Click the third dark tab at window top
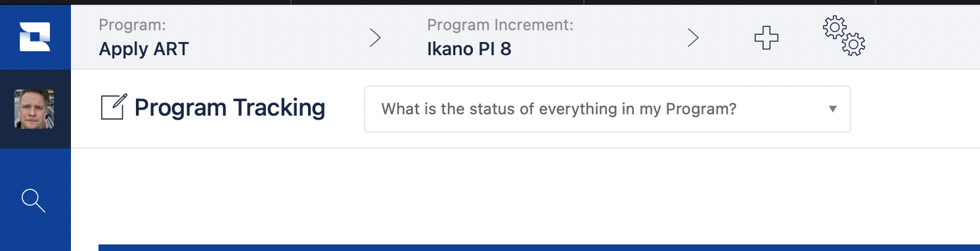 (730, 2)
